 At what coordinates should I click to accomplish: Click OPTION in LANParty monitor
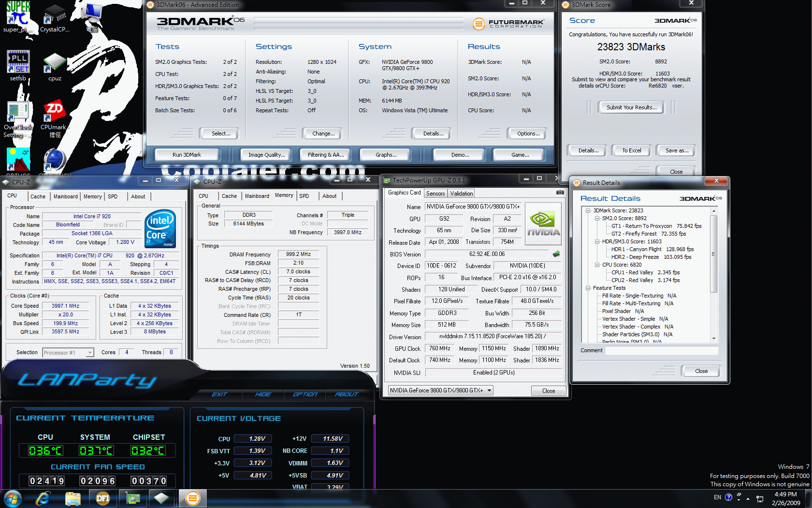tap(305, 394)
